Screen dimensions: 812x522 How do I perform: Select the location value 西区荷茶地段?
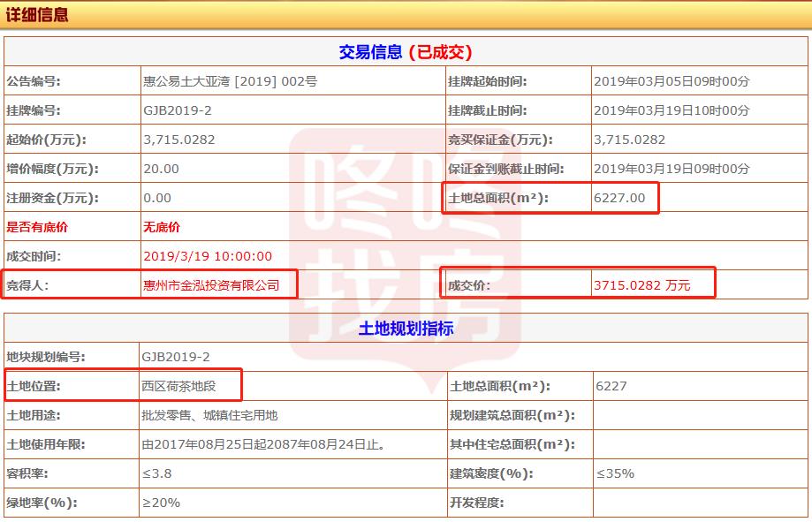178,386
